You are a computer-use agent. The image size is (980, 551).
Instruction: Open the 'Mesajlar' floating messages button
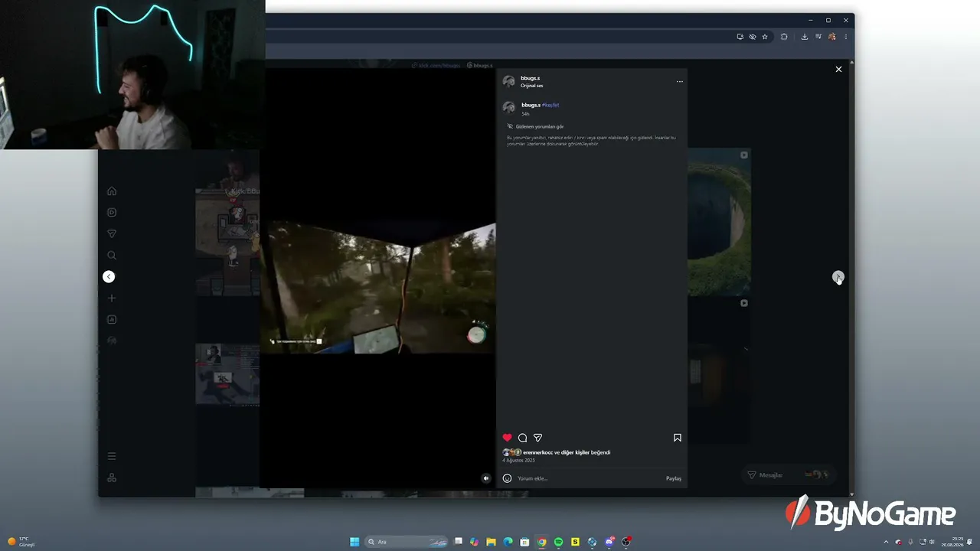coord(787,474)
